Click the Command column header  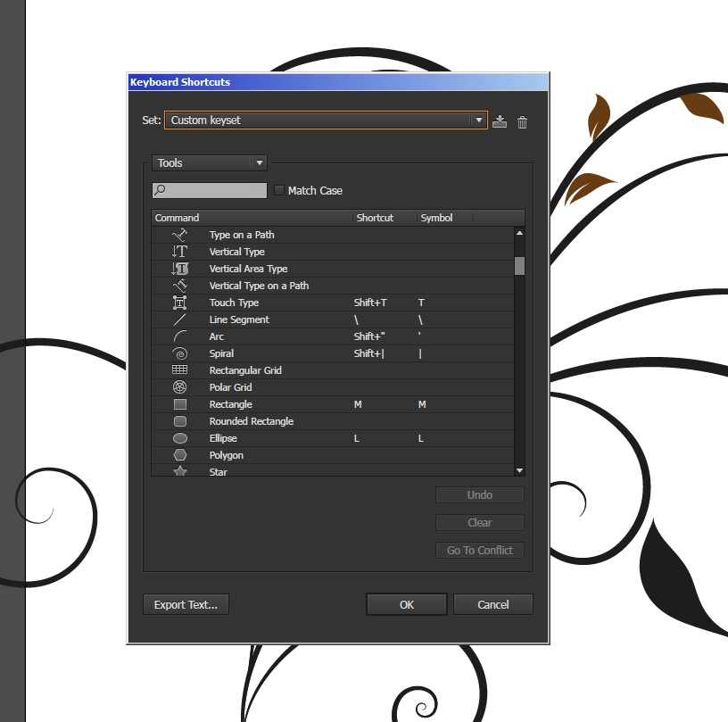tap(252, 218)
